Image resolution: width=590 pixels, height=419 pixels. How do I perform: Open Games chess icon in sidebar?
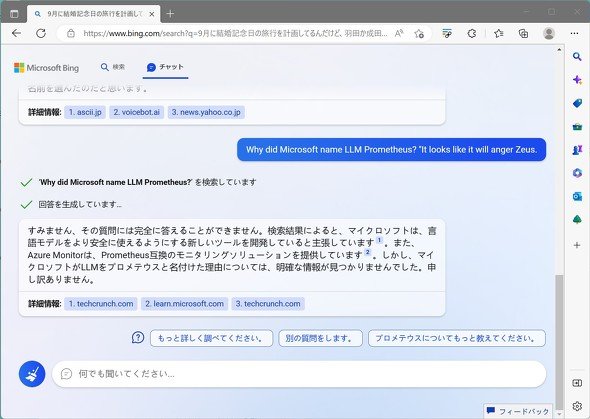577,150
